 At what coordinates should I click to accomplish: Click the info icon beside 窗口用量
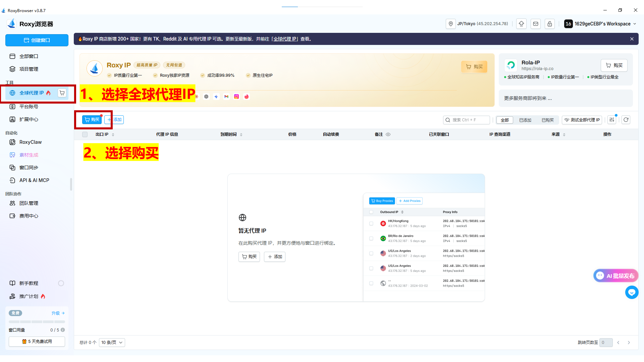click(x=63, y=330)
